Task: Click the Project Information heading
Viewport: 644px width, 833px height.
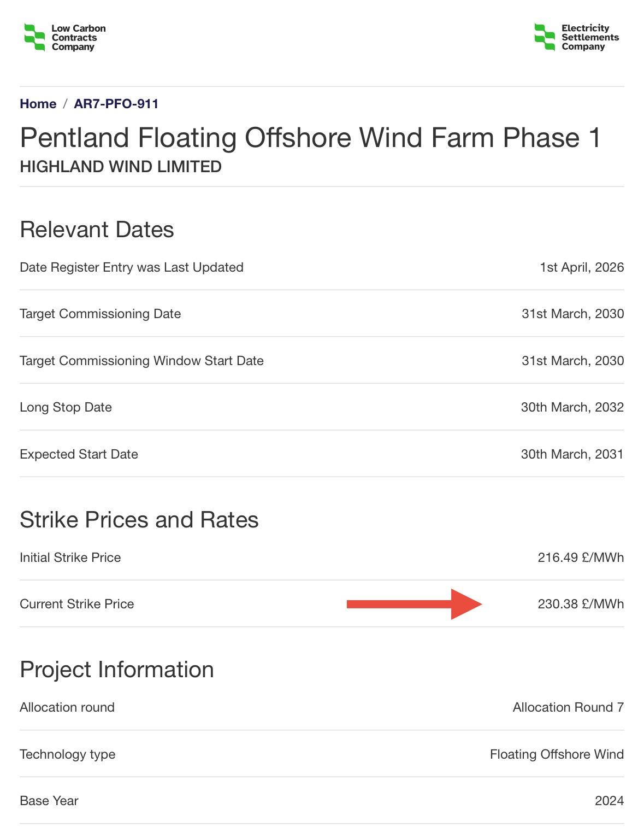Action: pyautogui.click(x=116, y=670)
